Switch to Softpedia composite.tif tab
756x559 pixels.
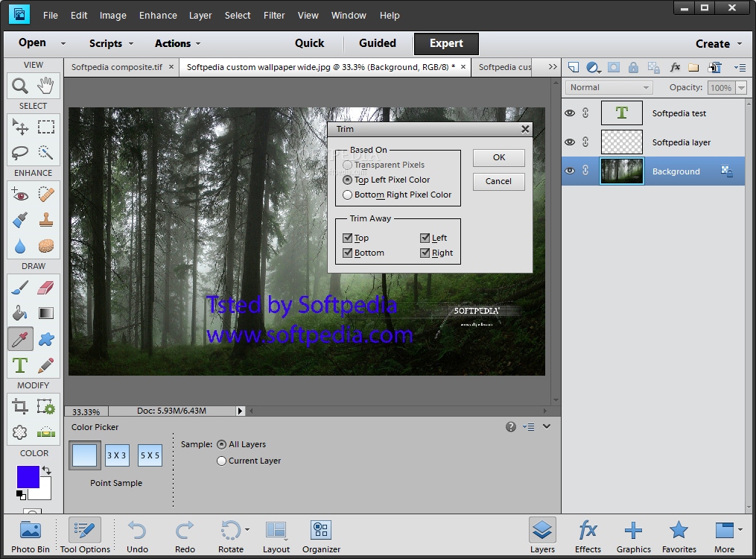coord(117,67)
